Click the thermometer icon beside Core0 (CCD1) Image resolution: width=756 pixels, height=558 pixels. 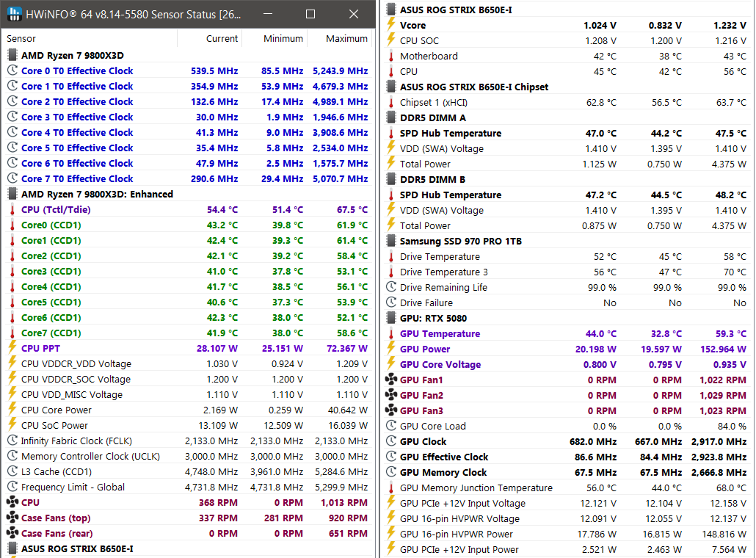point(12,225)
